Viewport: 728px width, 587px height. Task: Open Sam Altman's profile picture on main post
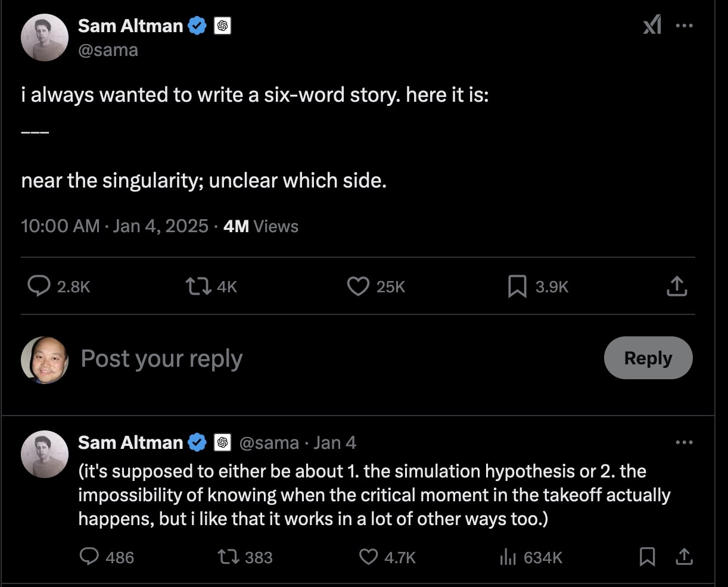[x=45, y=37]
